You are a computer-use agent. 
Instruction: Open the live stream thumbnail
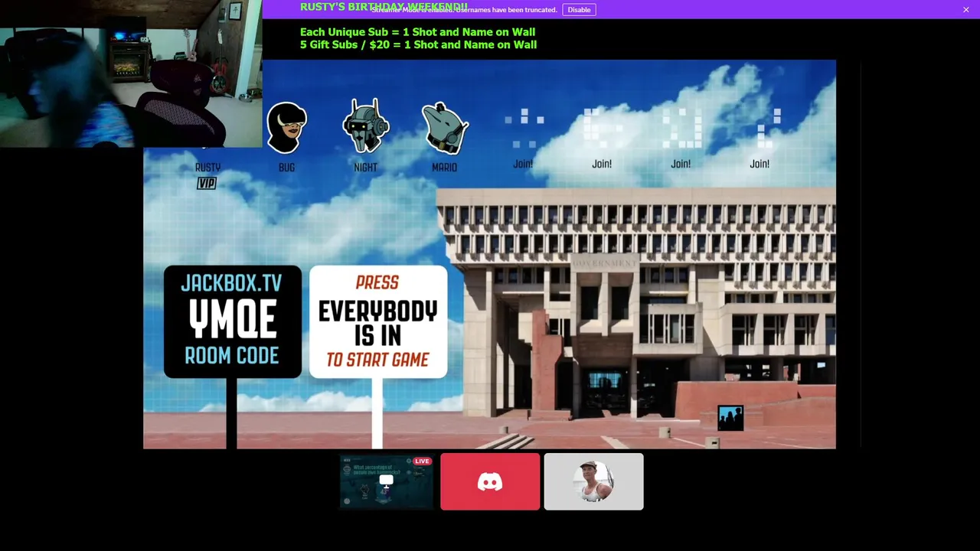click(x=387, y=481)
